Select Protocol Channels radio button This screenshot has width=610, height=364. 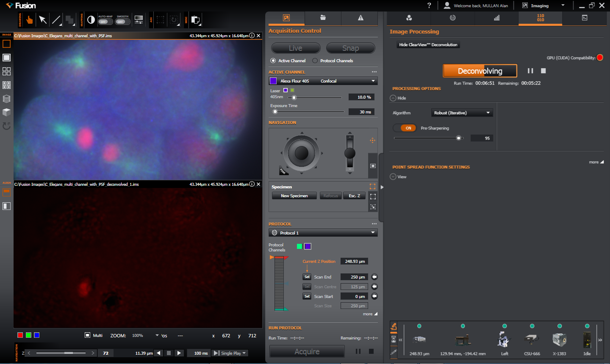click(x=315, y=61)
